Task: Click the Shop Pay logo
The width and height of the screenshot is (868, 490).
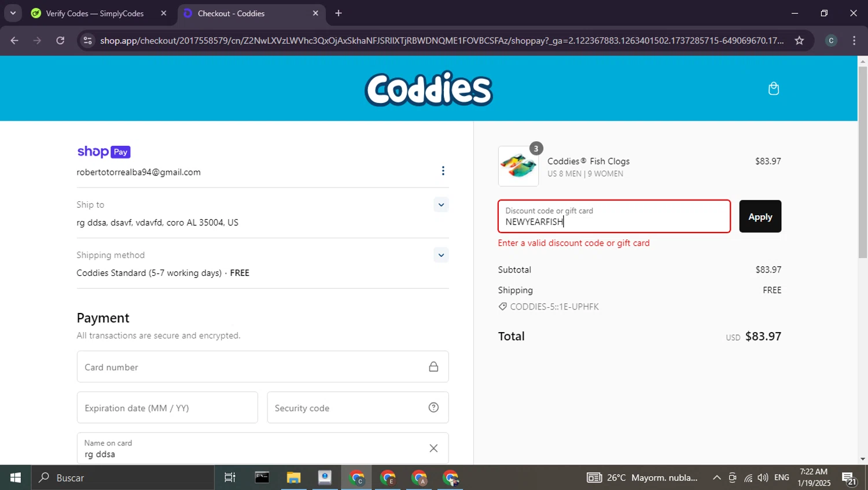Action: point(104,152)
